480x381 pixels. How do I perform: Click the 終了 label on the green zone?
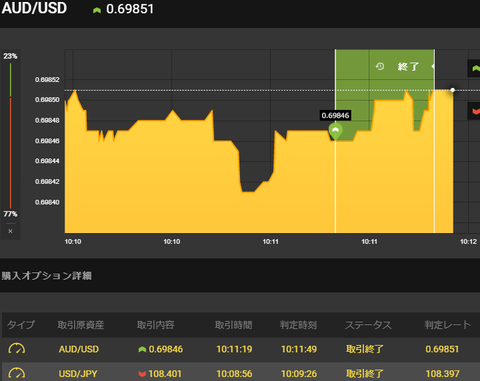coord(408,66)
